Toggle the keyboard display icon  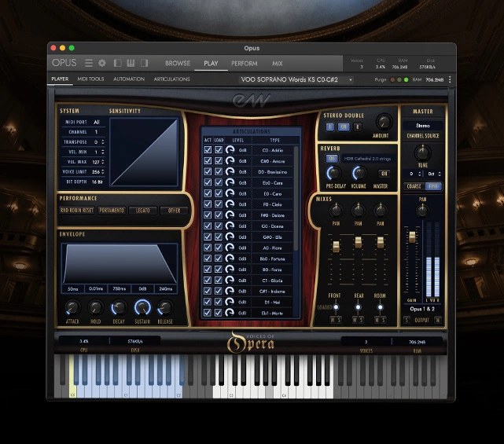(131, 63)
